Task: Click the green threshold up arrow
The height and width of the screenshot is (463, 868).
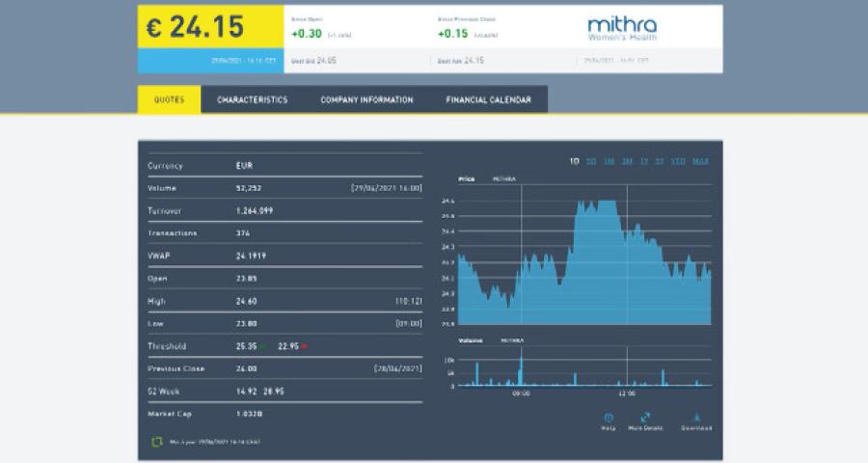Action: click(x=261, y=346)
